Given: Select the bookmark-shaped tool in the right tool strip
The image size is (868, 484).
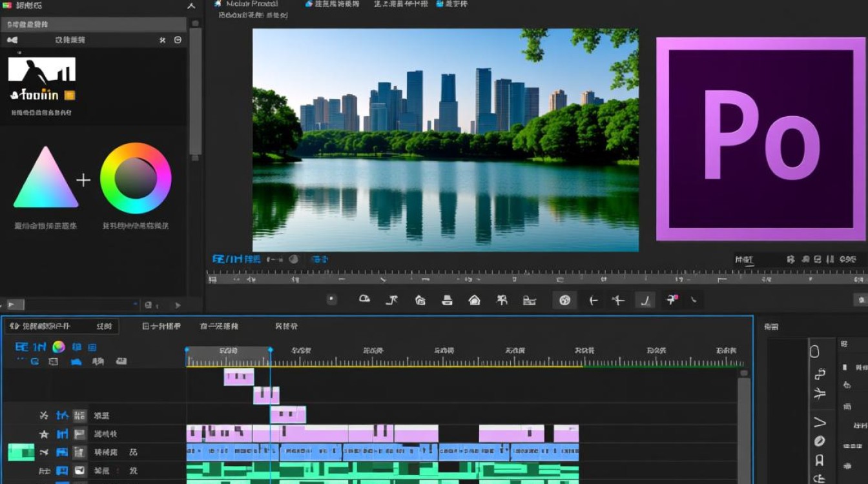Looking at the screenshot, I should click(x=820, y=460).
